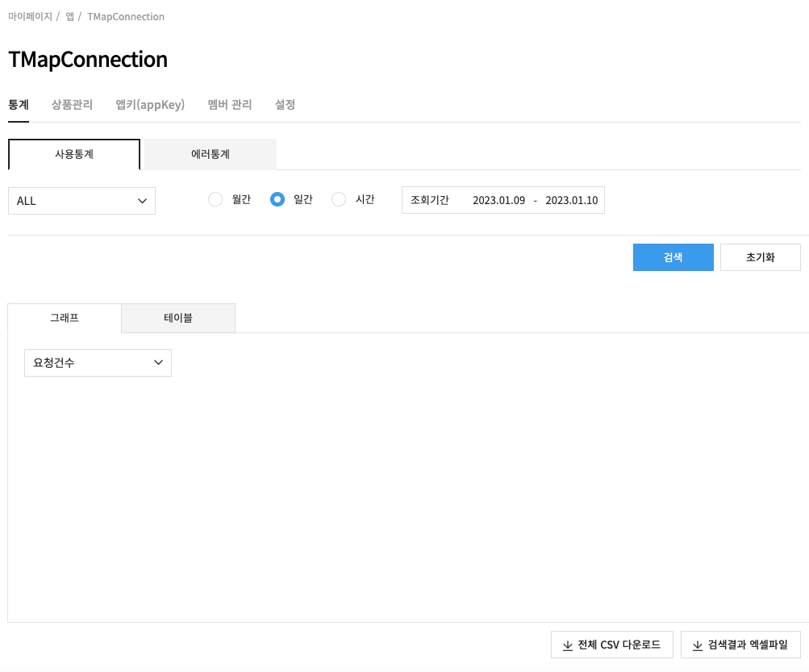Expand the 요청건수 metric dropdown
Screen dimensions: 809x672
[x=98, y=363]
